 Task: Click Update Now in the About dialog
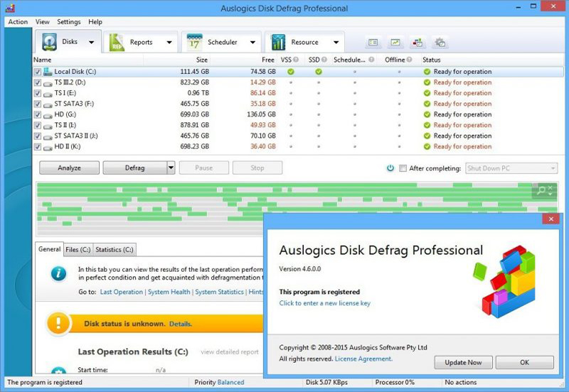point(463,362)
